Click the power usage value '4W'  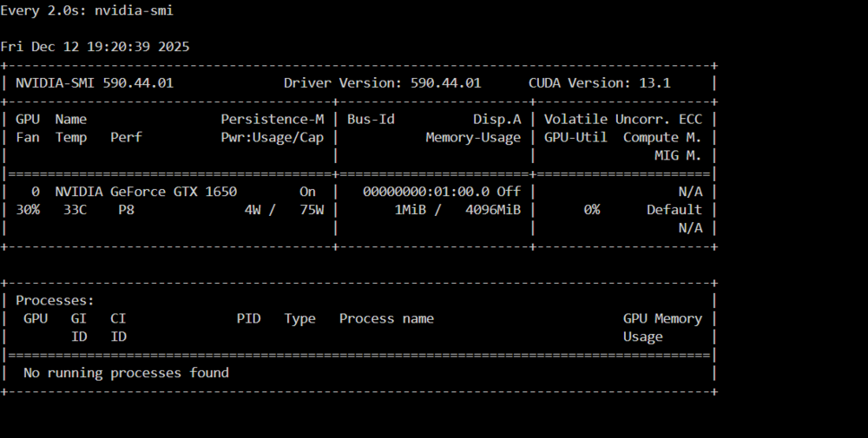pyautogui.click(x=253, y=210)
